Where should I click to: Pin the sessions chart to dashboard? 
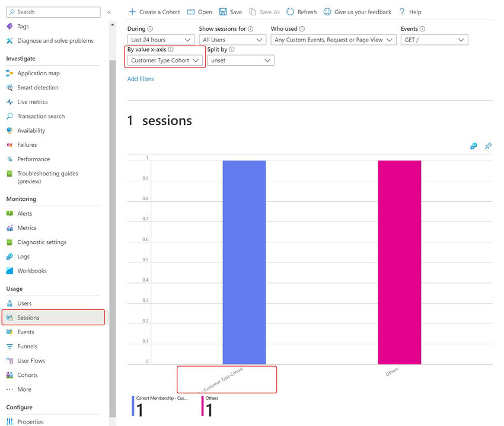(x=488, y=146)
